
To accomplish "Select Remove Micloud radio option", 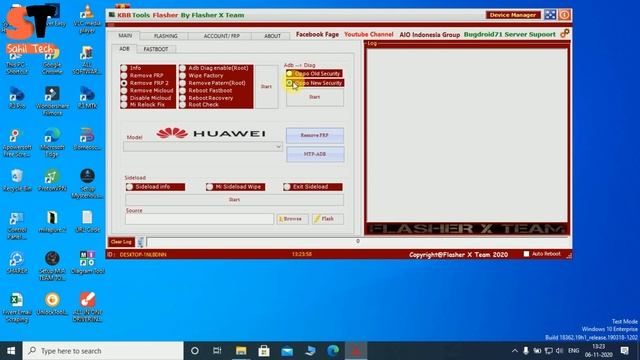I will [124, 91].
